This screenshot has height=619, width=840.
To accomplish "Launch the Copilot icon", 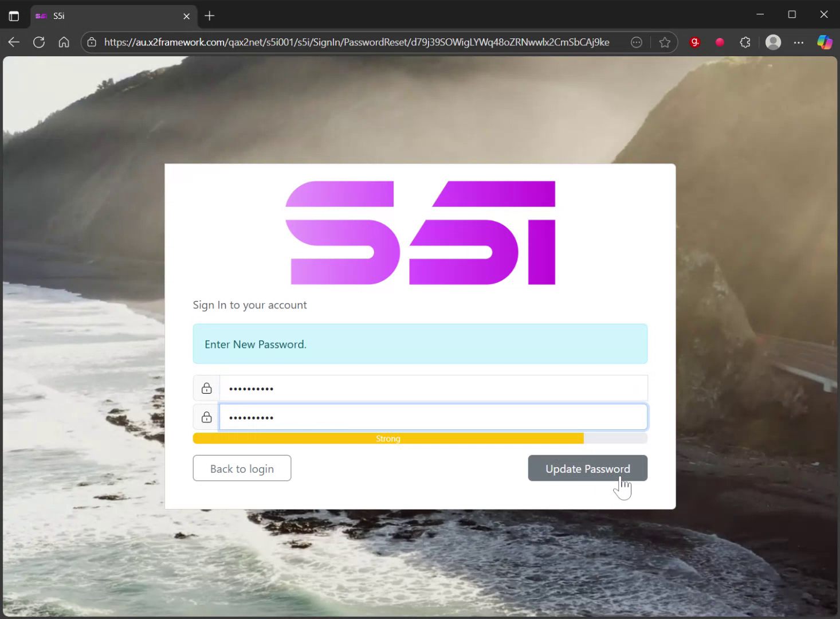I will (825, 42).
